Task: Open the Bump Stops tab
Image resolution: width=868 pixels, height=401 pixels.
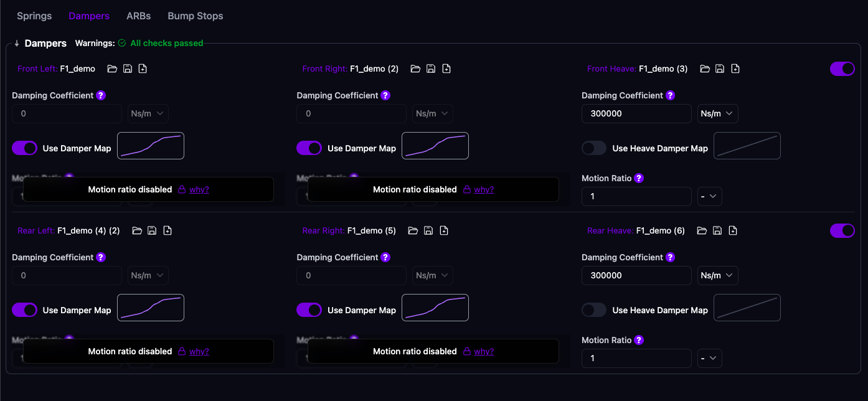Action: [195, 16]
